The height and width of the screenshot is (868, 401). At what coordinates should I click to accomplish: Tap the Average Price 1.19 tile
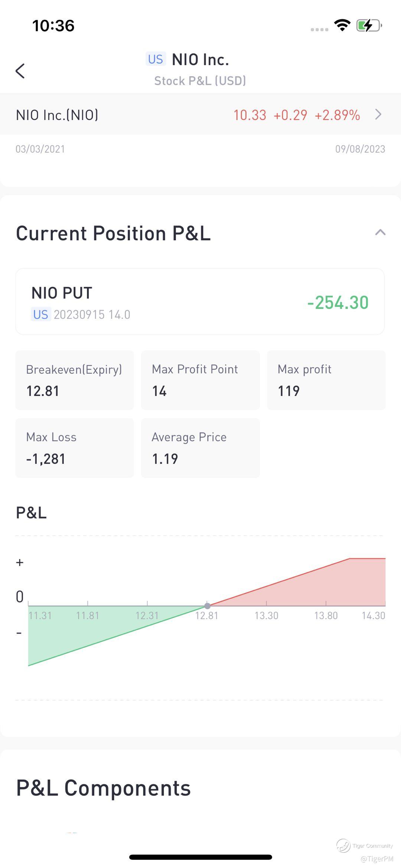[200, 448]
